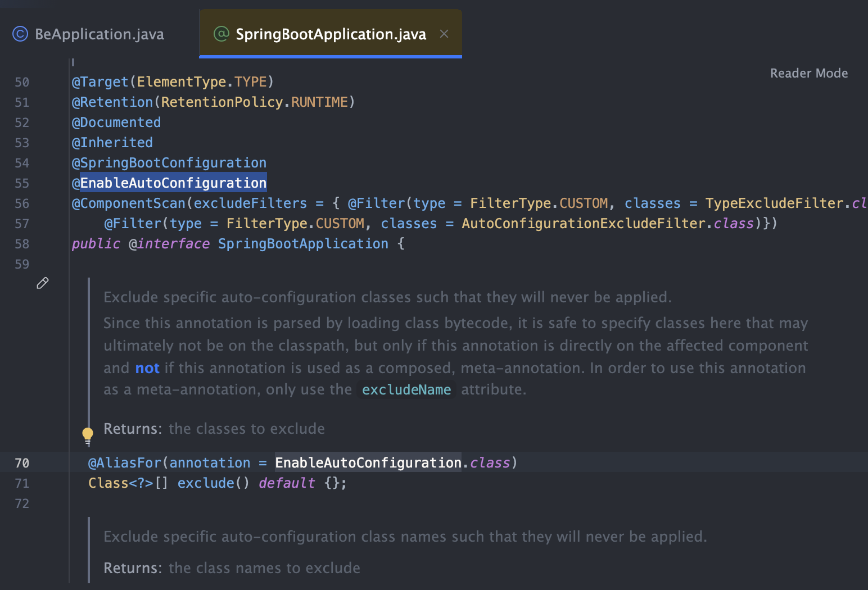Screen dimensions: 868x590
Task: Click EnableAutoConfiguration in line 70
Action: 368,463
